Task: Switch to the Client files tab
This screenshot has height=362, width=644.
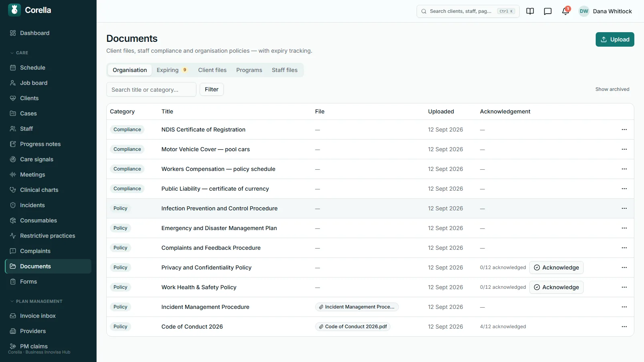Action: pos(212,70)
